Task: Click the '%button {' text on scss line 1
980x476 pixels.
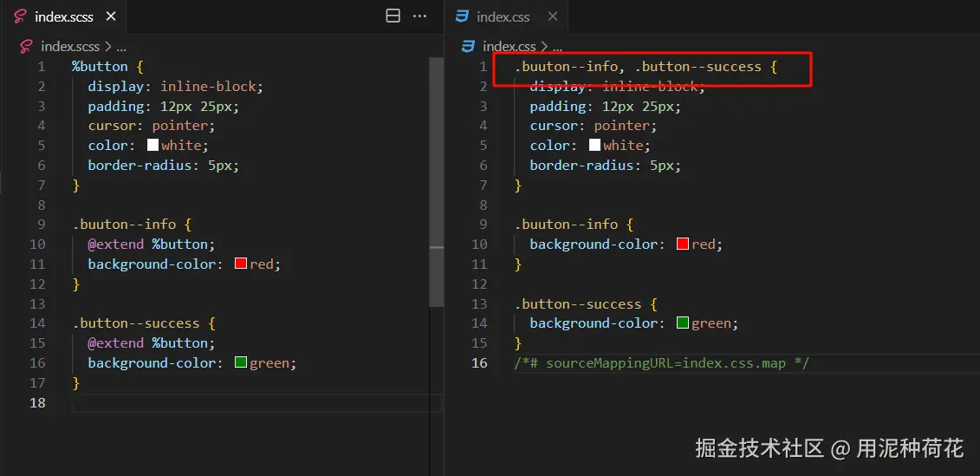Action: [x=108, y=66]
